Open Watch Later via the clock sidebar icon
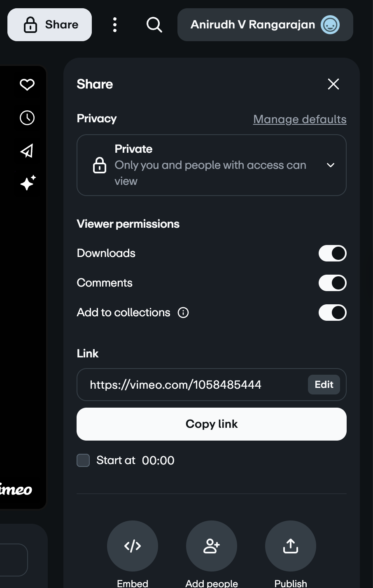The height and width of the screenshot is (588, 373). pyautogui.click(x=27, y=118)
